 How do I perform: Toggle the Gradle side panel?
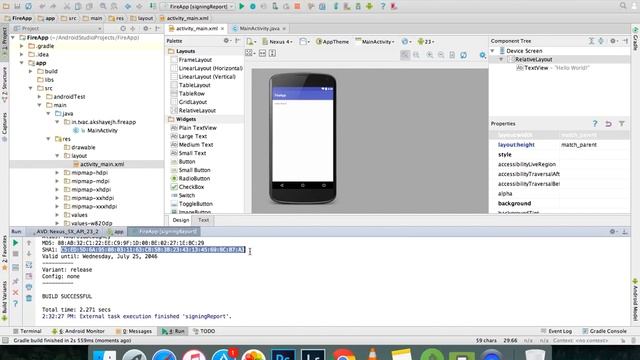pos(635,38)
